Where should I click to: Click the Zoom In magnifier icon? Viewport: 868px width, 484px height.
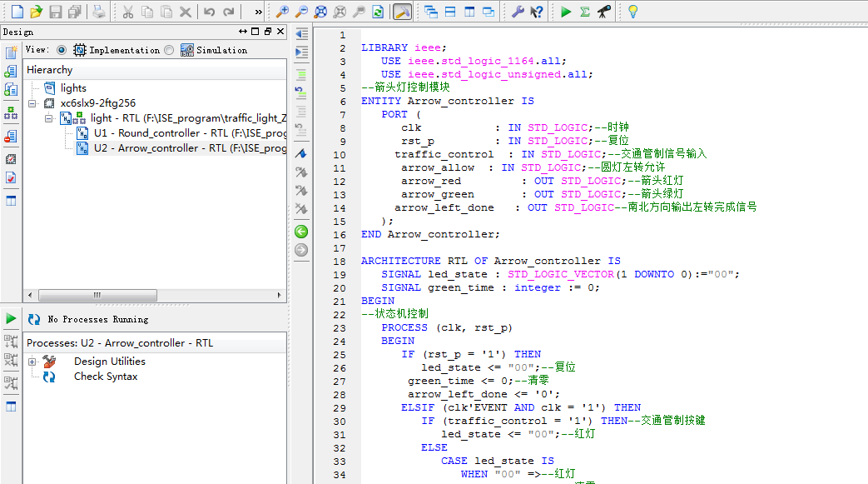[282, 12]
